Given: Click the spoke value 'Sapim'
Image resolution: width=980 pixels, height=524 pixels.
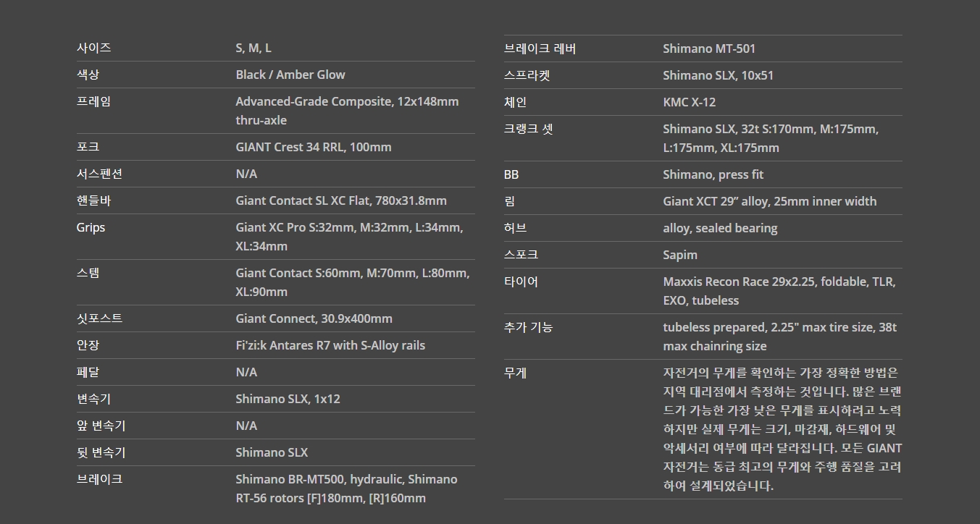Looking at the screenshot, I should 680,255.
